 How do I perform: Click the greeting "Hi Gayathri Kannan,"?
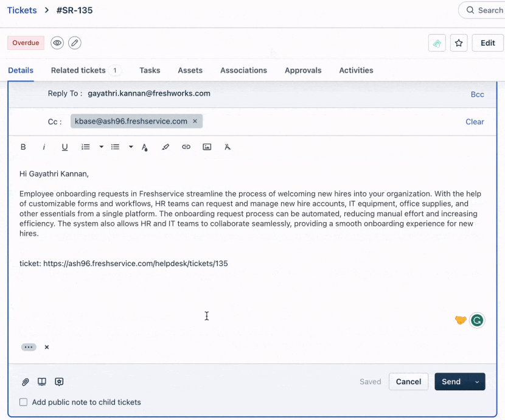tap(54, 174)
